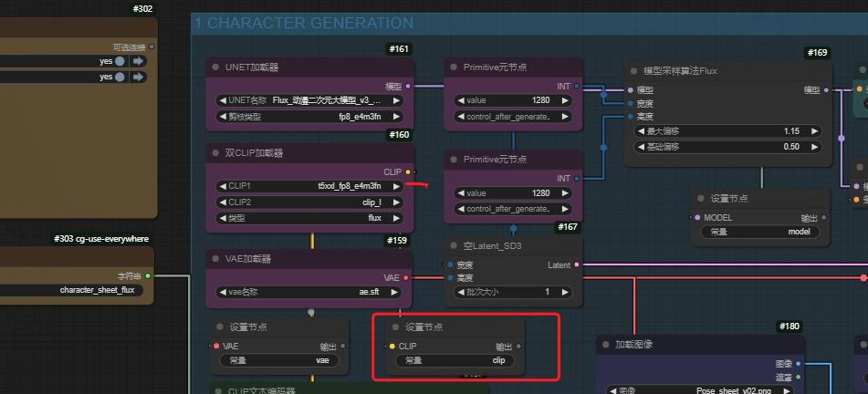Open control_after_generate dropdown in lower Primitive node

(513, 209)
